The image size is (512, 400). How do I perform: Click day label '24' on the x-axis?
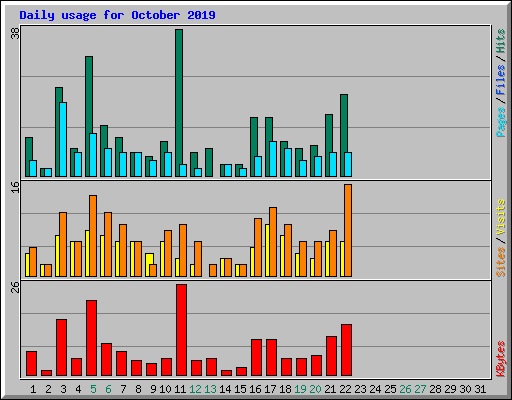(375, 389)
